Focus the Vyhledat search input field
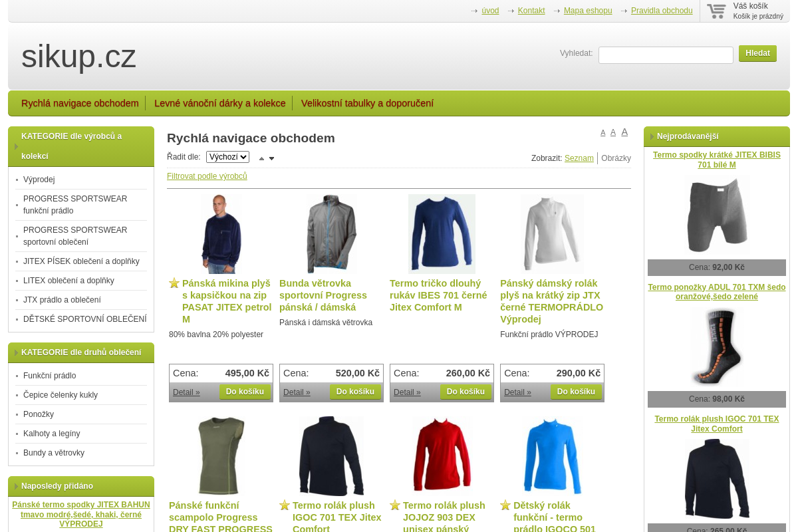The image size is (798, 532). point(665,55)
